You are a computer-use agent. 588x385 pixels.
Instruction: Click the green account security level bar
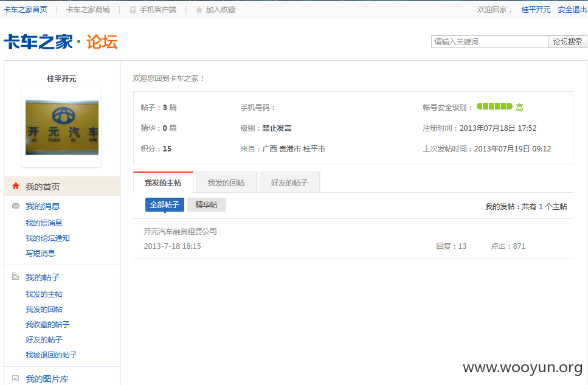pyautogui.click(x=494, y=106)
